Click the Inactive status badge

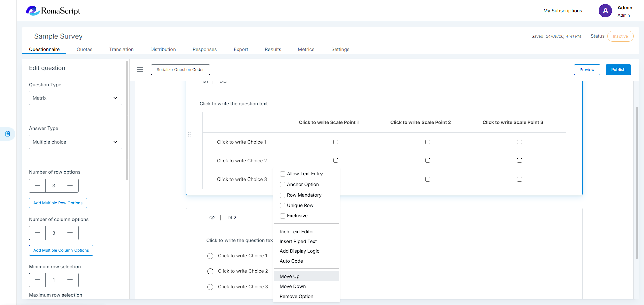click(x=620, y=36)
